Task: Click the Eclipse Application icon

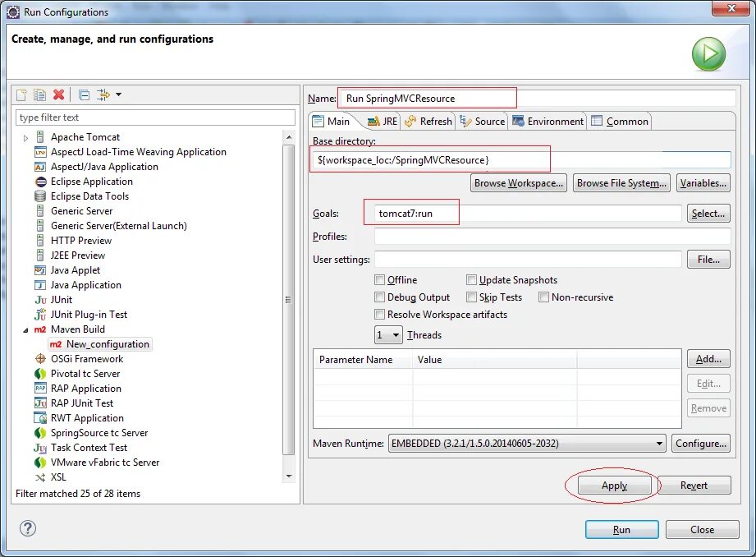Action: (40, 182)
